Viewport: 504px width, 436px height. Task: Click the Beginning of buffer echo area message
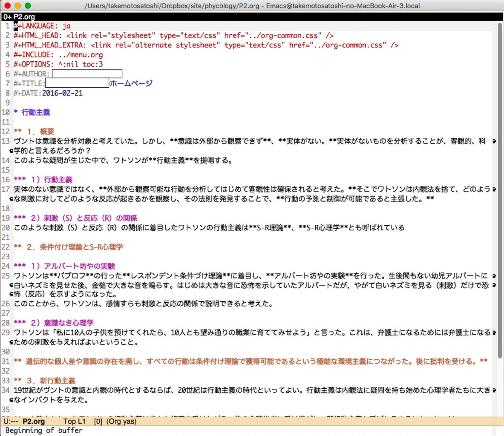click(44, 430)
